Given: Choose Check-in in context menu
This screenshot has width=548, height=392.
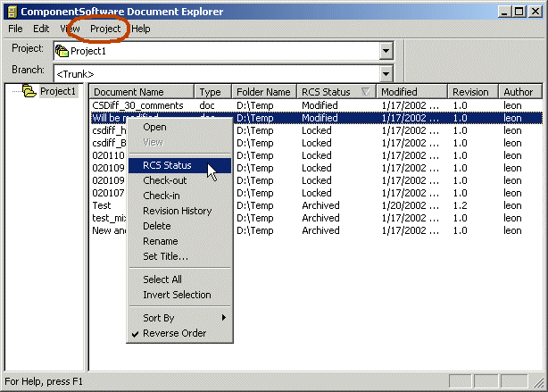Looking at the screenshot, I should tap(179, 196).
